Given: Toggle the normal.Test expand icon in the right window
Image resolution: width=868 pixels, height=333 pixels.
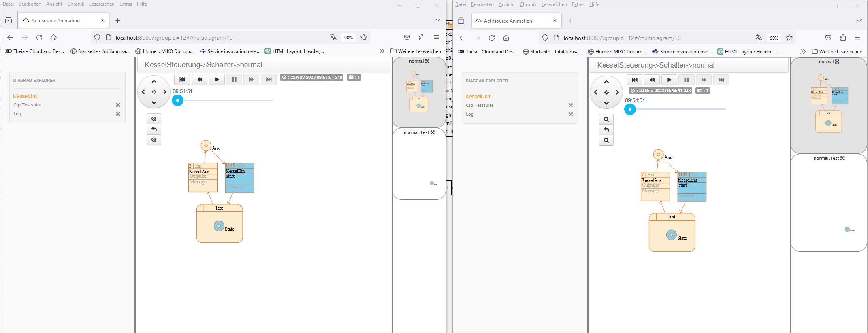Looking at the screenshot, I should pyautogui.click(x=842, y=158).
